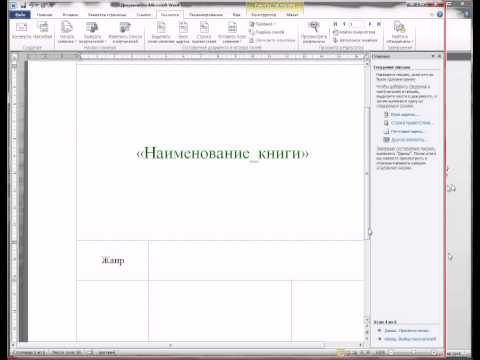Click the Greeting Line (Строка приветствия) ribbon icon
The image size is (480, 360).
(204, 32)
